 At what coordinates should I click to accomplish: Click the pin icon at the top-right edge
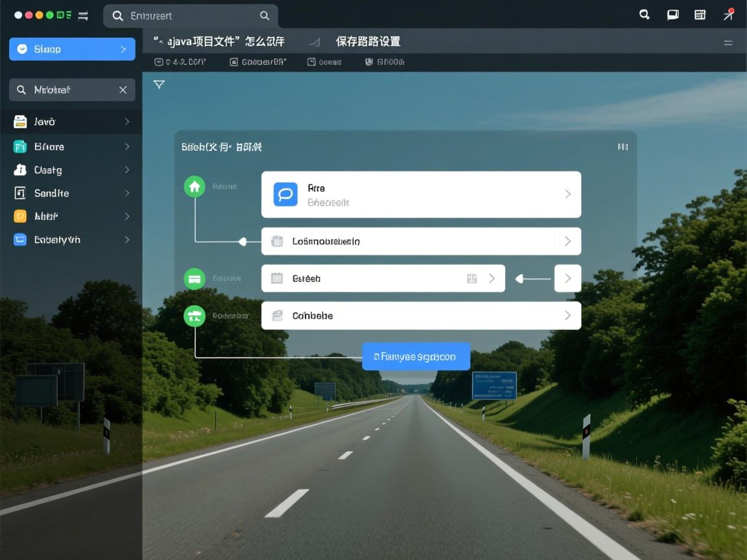click(x=728, y=14)
